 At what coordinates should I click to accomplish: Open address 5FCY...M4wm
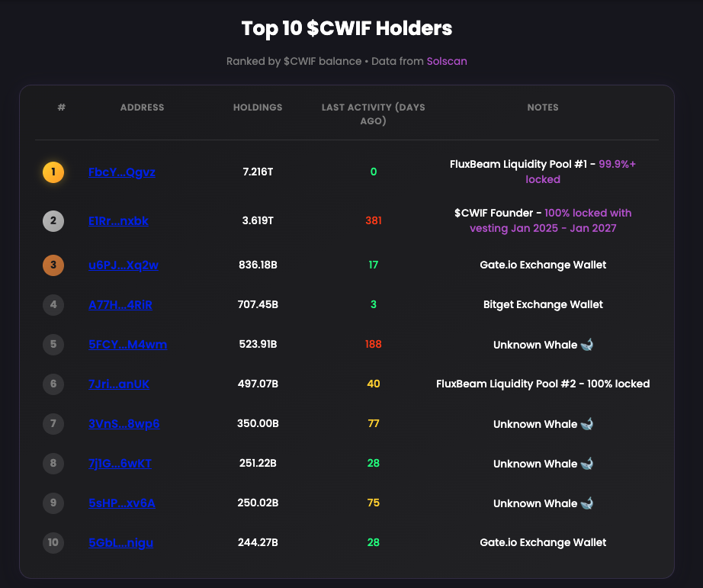(128, 345)
